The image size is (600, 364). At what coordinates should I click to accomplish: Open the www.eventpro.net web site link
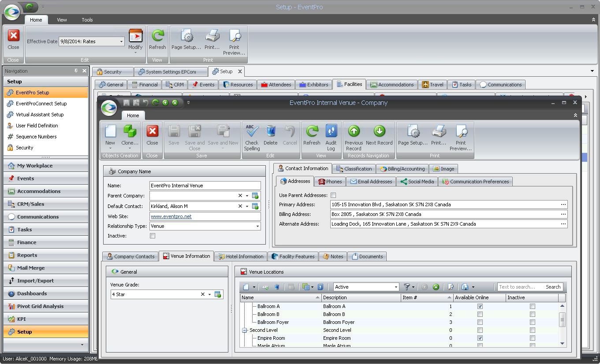pyautogui.click(x=171, y=216)
